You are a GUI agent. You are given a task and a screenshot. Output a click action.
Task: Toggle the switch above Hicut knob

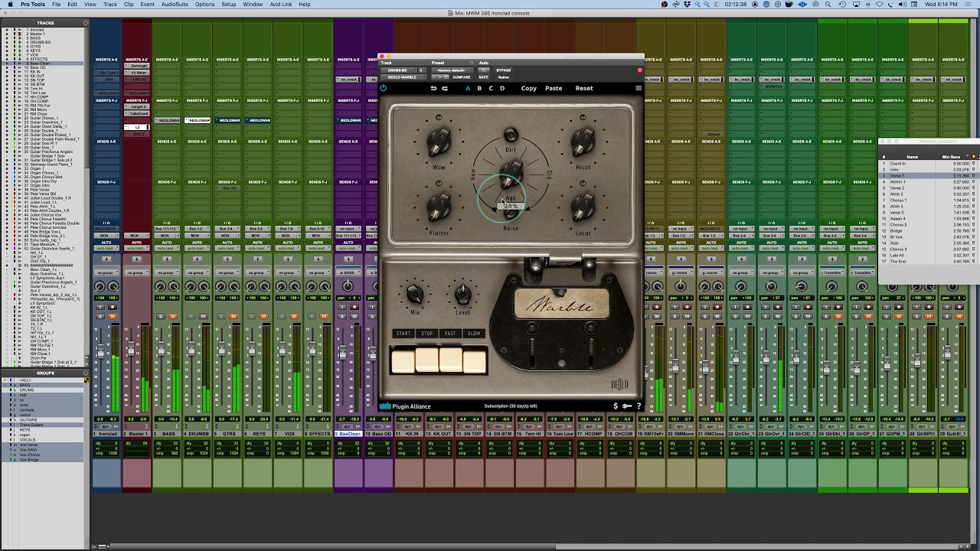(583, 118)
